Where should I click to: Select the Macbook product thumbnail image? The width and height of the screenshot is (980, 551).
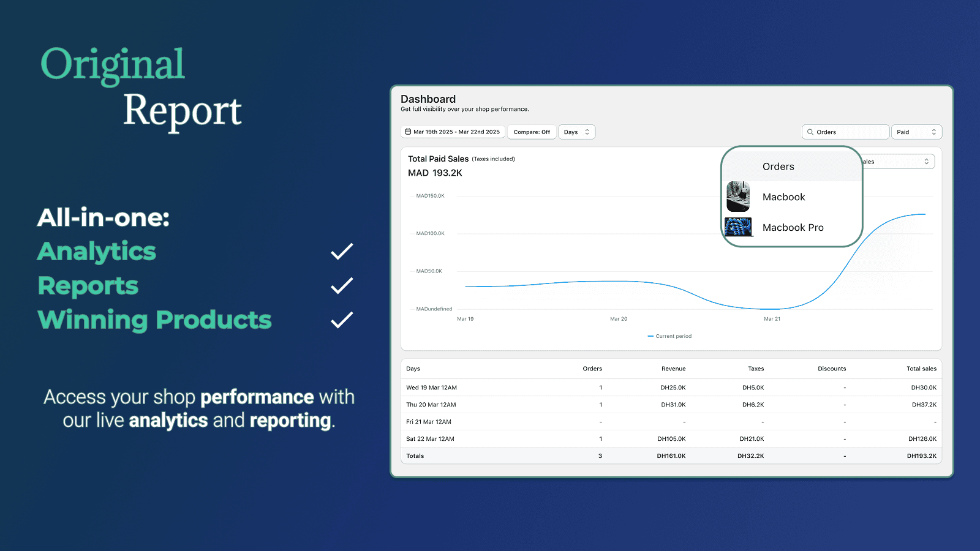(738, 197)
